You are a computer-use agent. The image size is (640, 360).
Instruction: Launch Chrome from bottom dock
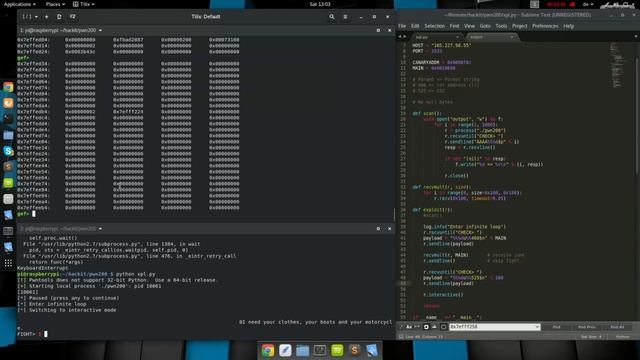click(268, 350)
